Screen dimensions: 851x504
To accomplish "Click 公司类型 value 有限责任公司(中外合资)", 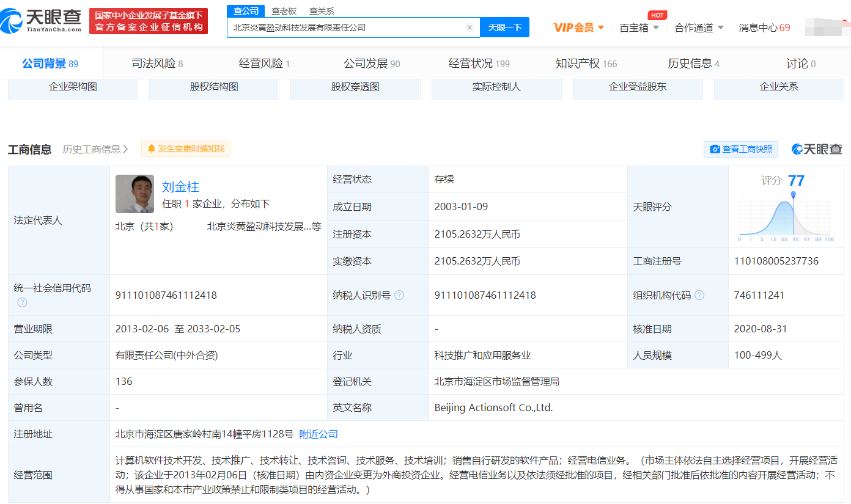I will coord(167,355).
